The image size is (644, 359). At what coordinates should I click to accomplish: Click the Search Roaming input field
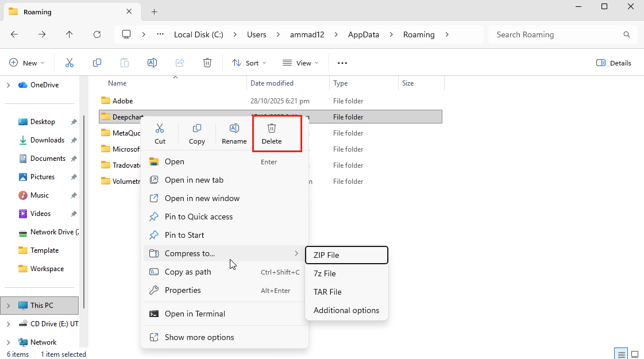[557, 34]
